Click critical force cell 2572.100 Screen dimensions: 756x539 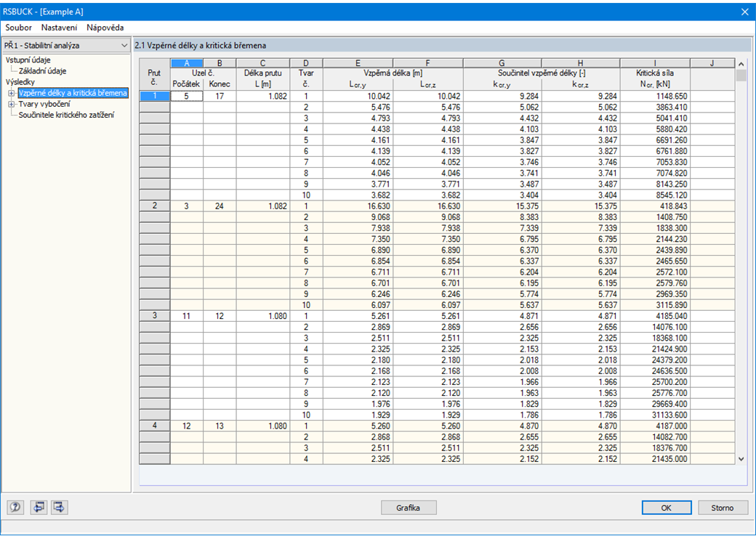pos(655,272)
